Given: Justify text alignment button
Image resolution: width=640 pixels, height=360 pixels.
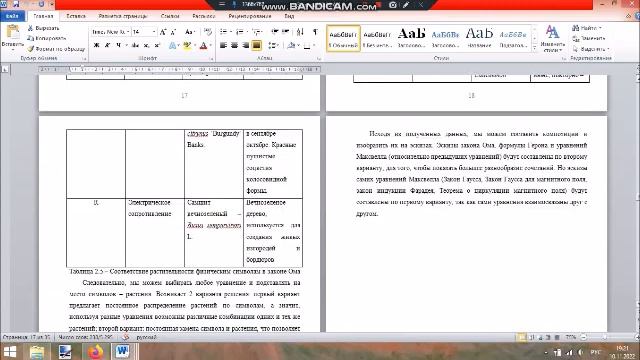Looking at the screenshot, I should click(x=256, y=45).
